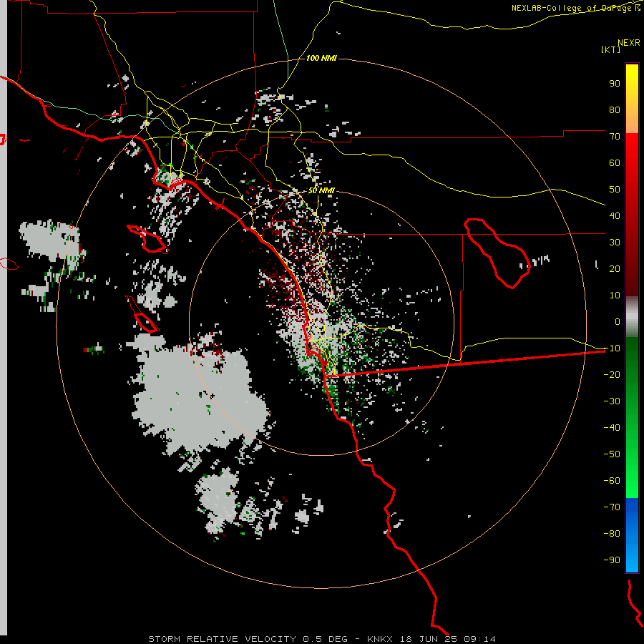This screenshot has height=644, width=644.
Task: Click the KNKX station identifier in caption
Action: pos(380,639)
